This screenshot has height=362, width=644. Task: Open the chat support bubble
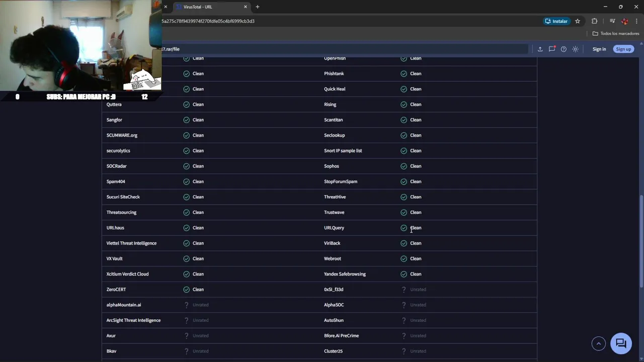click(621, 343)
